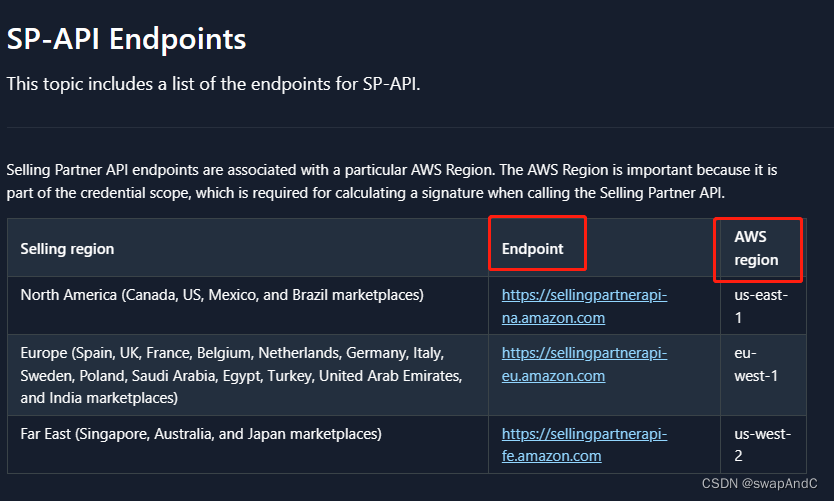Click "and India marketplaces)" in Europe row
Viewport: 834px width, 501px height.
click(99, 398)
